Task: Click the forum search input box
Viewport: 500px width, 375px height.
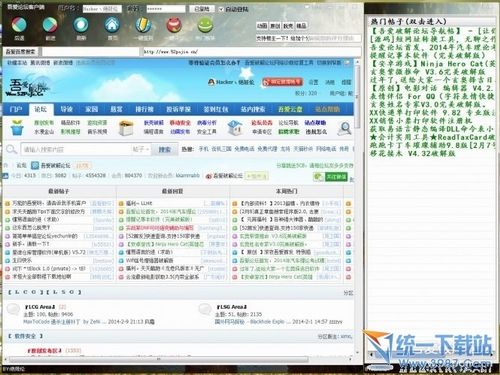Action: pyautogui.click(x=76, y=149)
